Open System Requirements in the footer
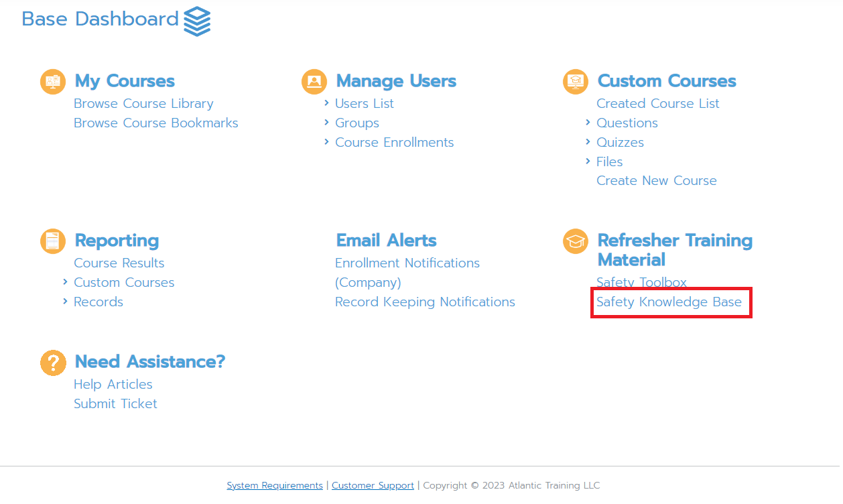The height and width of the screenshot is (504, 843). coord(275,485)
